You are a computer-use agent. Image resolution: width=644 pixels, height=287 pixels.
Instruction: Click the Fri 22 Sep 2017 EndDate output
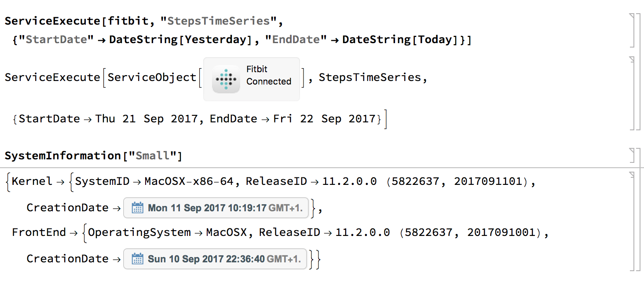tap(325, 119)
